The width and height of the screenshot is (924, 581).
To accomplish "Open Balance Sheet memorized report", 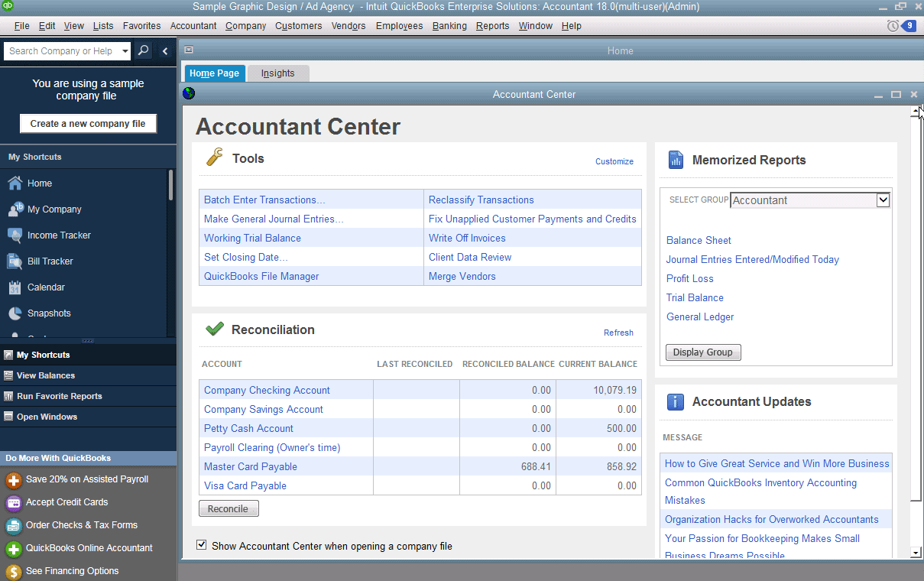I will click(x=699, y=241).
